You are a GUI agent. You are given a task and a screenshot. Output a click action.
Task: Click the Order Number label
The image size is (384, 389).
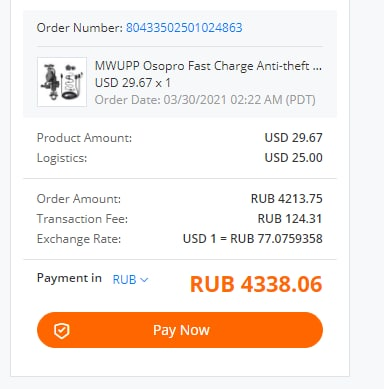click(80, 28)
